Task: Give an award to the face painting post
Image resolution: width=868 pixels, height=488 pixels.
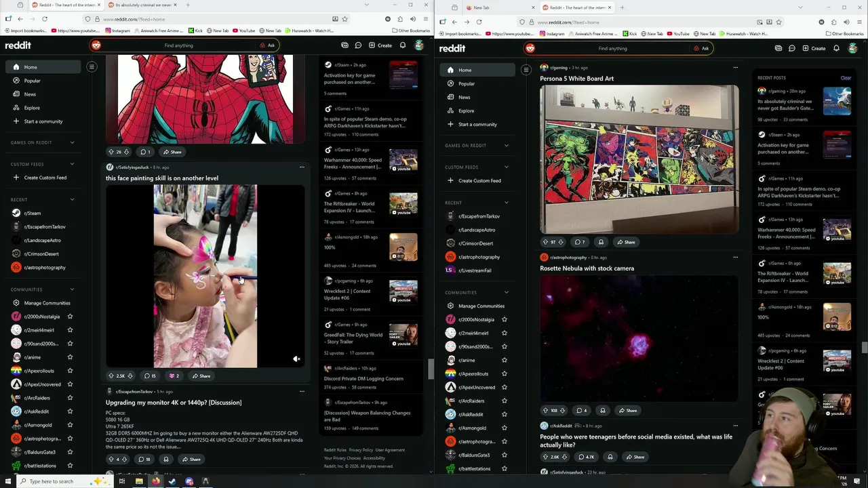Action: [174, 375]
